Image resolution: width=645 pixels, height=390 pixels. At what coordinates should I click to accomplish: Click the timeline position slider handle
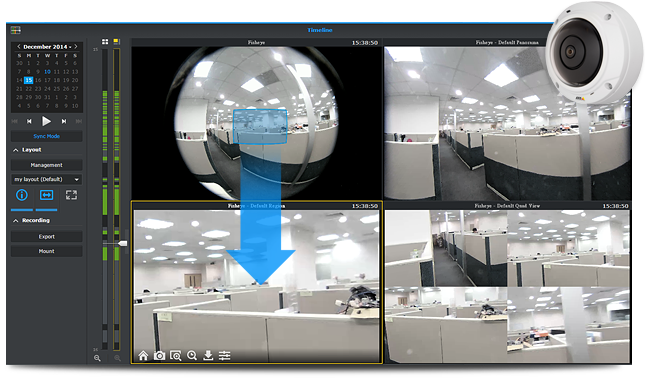pos(122,244)
